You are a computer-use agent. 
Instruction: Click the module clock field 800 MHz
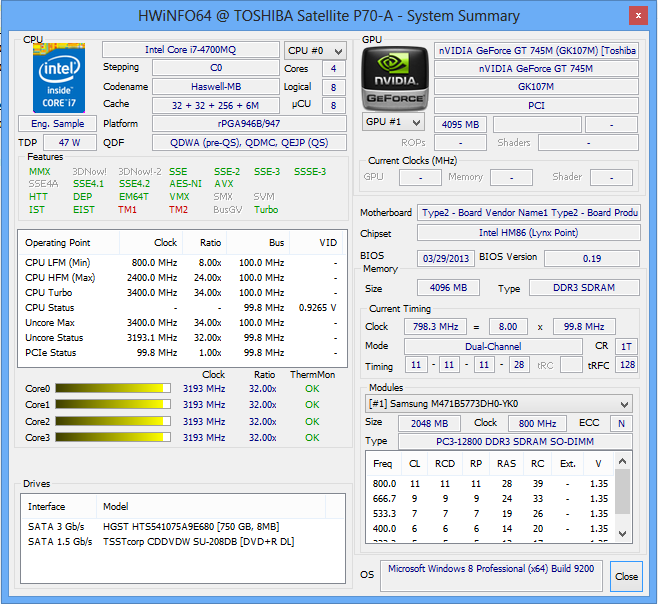(x=537, y=424)
